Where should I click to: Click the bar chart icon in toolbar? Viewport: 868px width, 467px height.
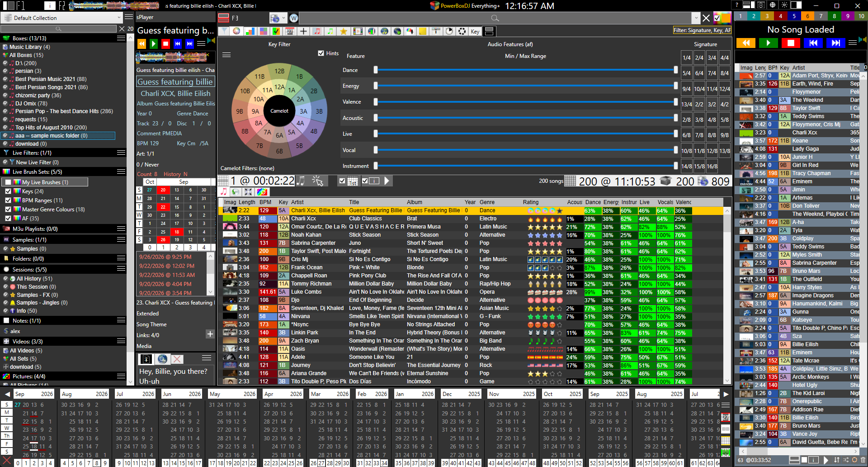[x=250, y=31]
